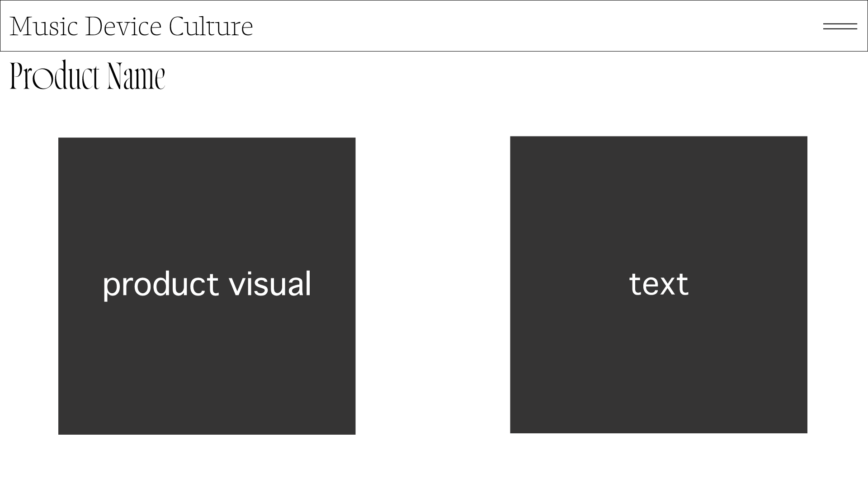Click the white "product visual" label text
This screenshot has width=868, height=488.
[207, 284]
